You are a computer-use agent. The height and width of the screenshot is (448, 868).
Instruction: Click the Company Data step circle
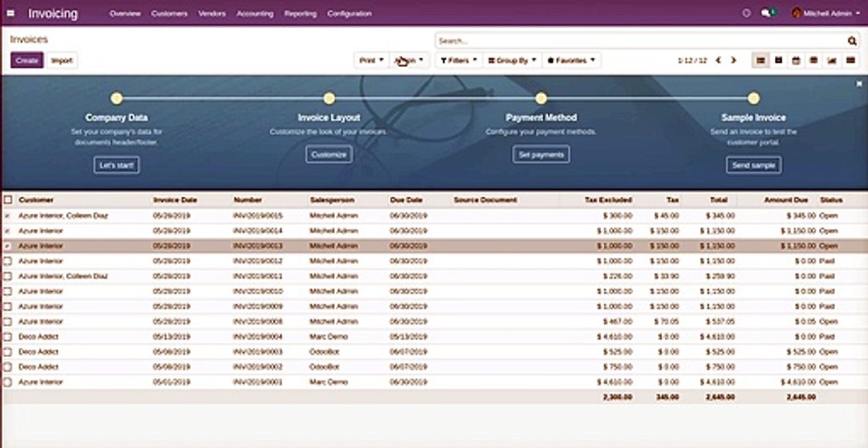tap(116, 98)
